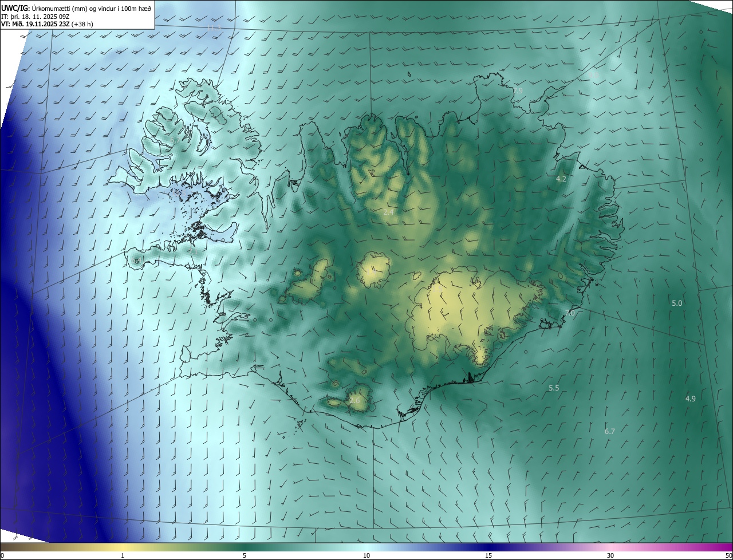The image size is (733, 560).
Task: Click the 6.7 value in the southeast sea
Action: pyautogui.click(x=610, y=431)
